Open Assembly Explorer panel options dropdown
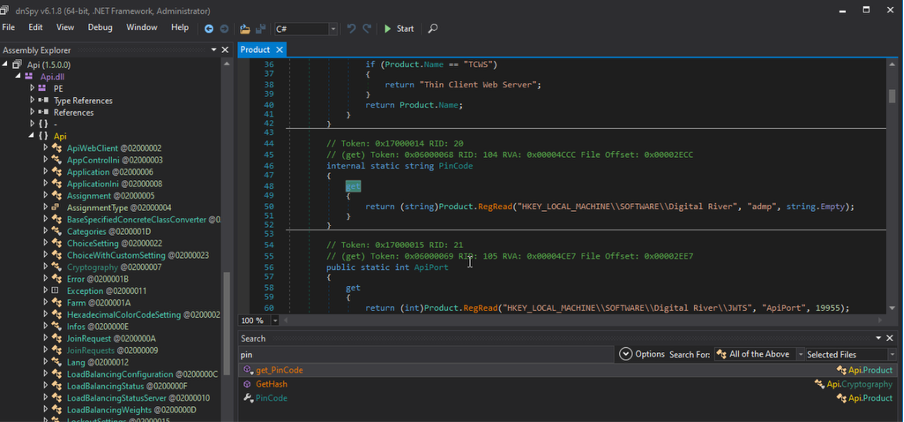904x422 pixels. point(214,50)
